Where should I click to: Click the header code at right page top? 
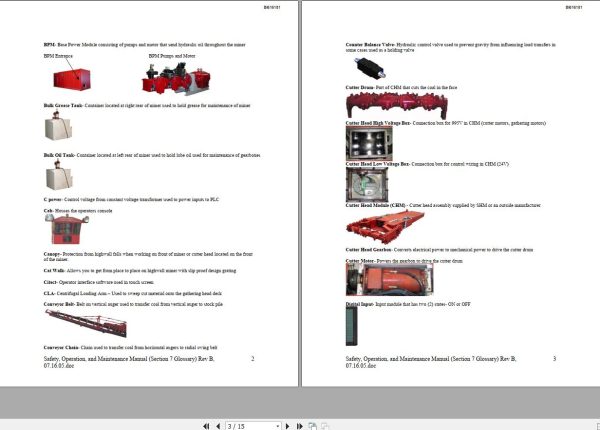(x=574, y=7)
